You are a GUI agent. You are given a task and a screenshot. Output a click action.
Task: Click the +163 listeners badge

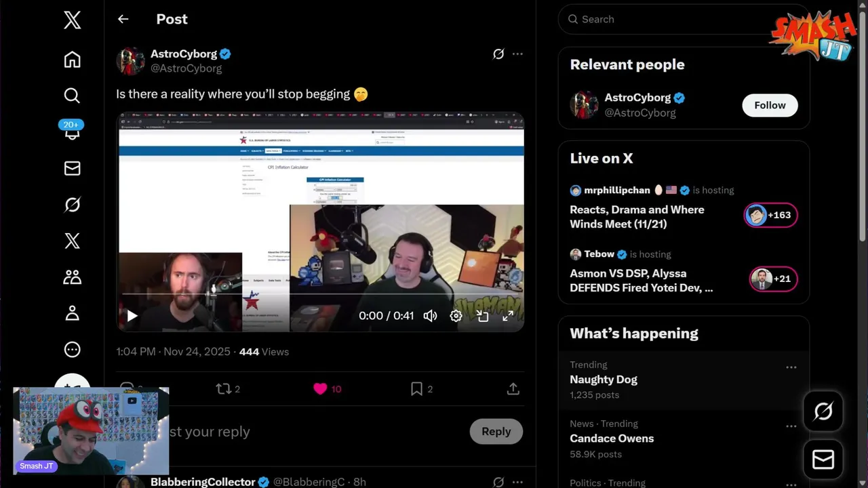click(770, 215)
